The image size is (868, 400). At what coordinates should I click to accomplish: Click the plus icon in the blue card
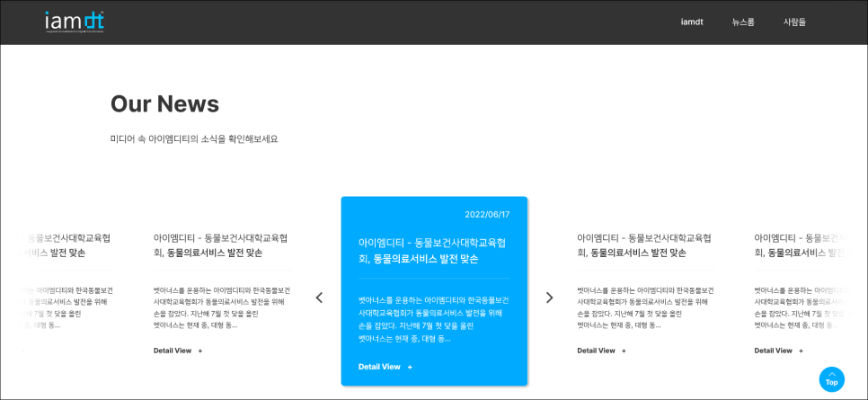[x=410, y=367]
